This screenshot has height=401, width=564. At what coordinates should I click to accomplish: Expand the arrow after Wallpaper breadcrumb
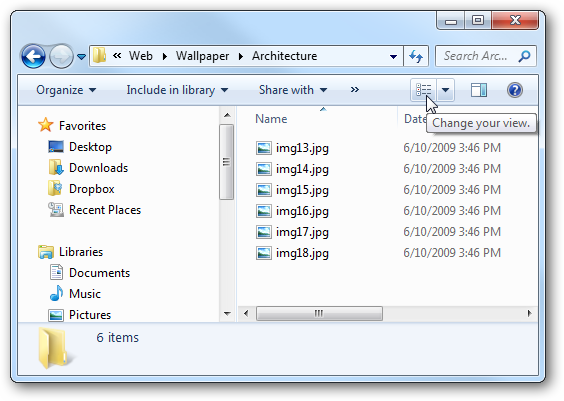click(x=241, y=56)
